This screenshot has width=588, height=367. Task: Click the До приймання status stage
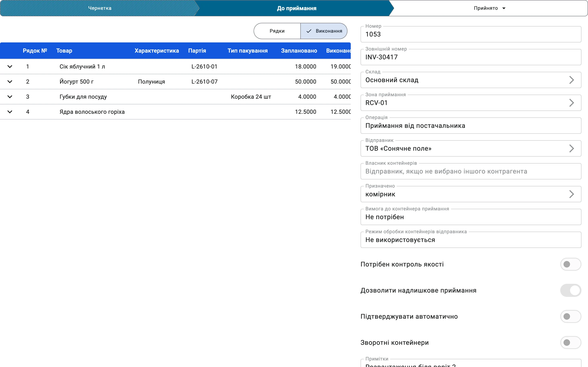[296, 8]
